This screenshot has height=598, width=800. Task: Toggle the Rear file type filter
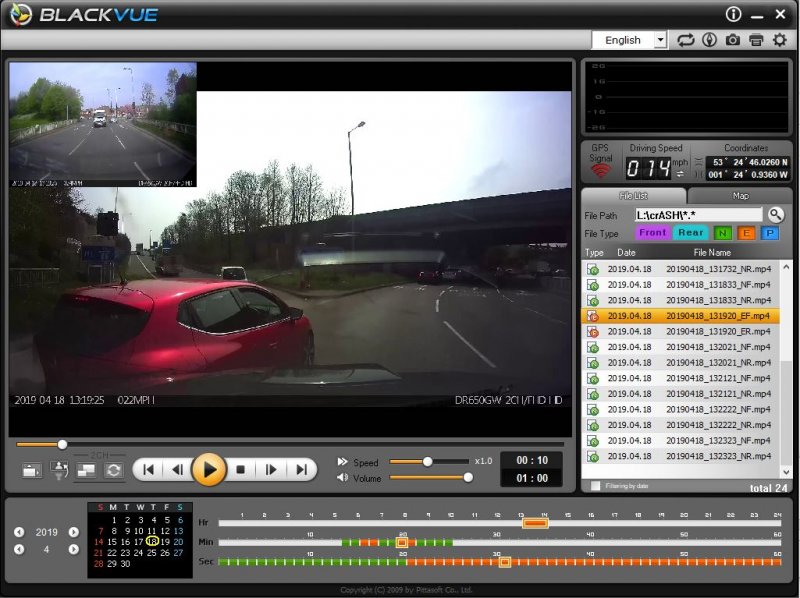point(690,233)
